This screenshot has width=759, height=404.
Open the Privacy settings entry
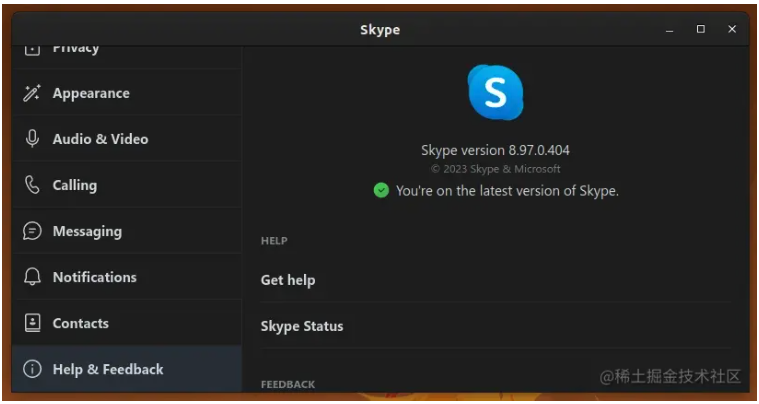127,57
